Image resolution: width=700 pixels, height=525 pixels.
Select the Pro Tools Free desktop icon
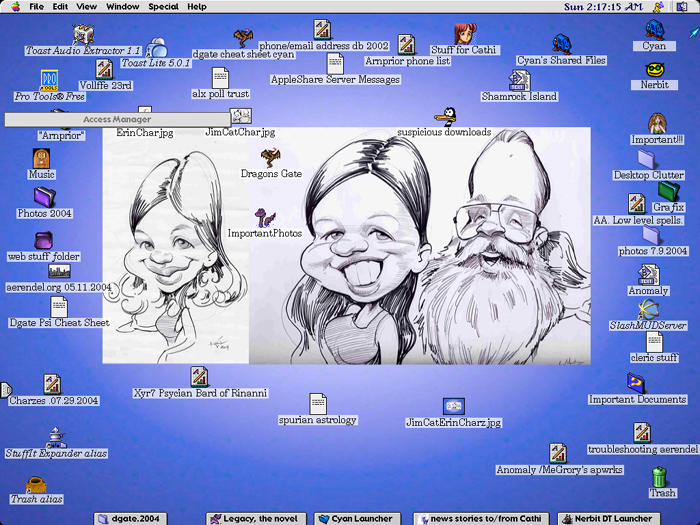49,80
